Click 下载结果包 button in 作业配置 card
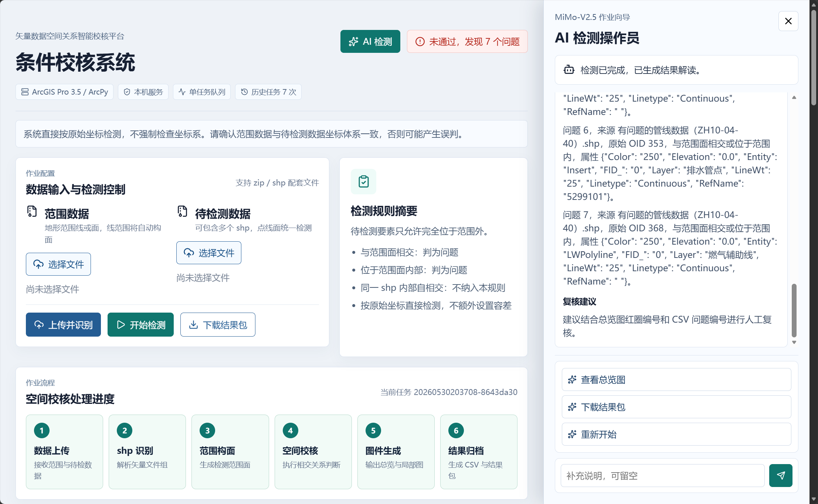 (x=218, y=325)
